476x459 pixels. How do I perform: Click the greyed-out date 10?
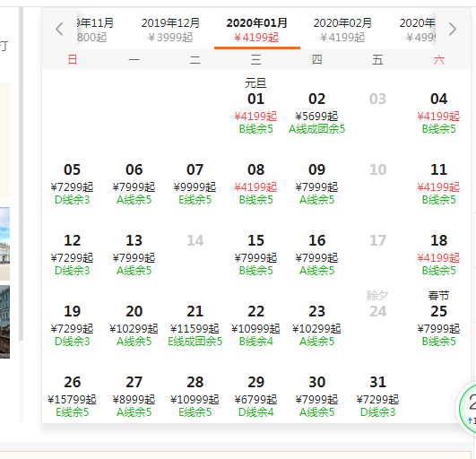coord(377,169)
